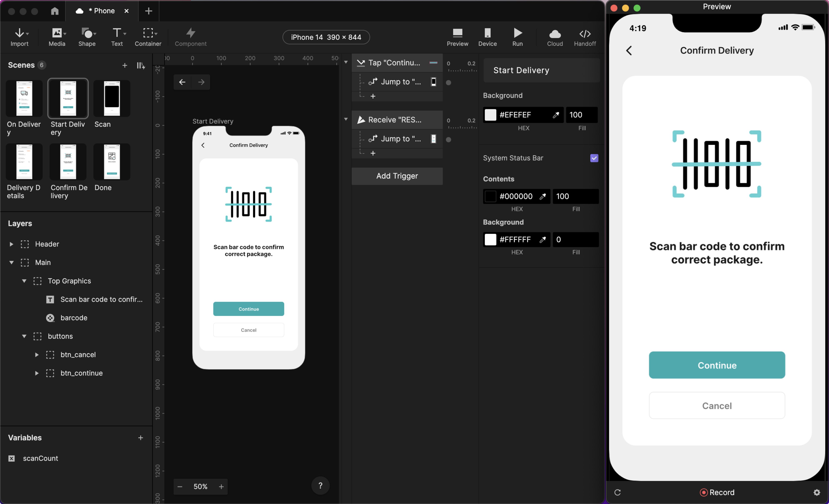Expand the Header layer group
Image resolution: width=829 pixels, height=504 pixels.
(11, 244)
